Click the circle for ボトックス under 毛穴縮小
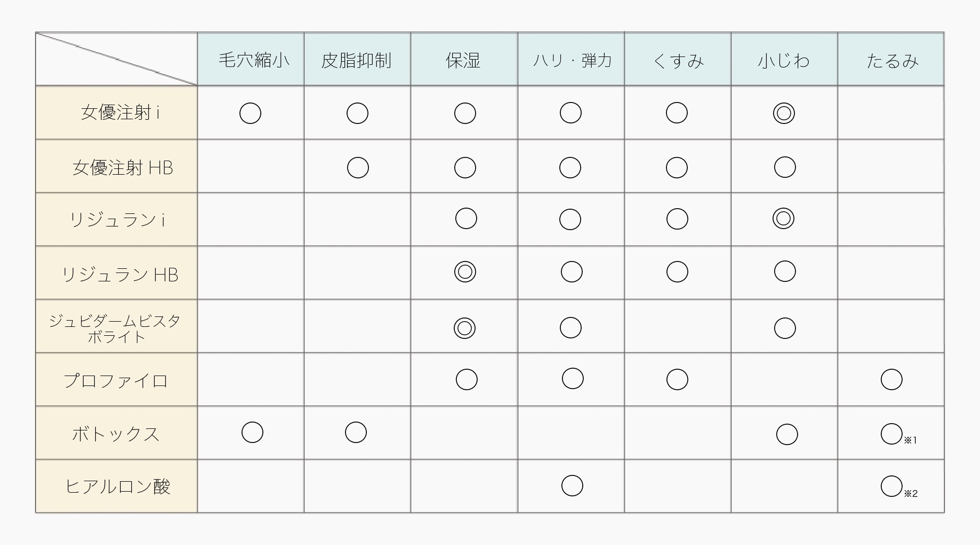Image resolution: width=980 pixels, height=545 pixels. pos(252,433)
